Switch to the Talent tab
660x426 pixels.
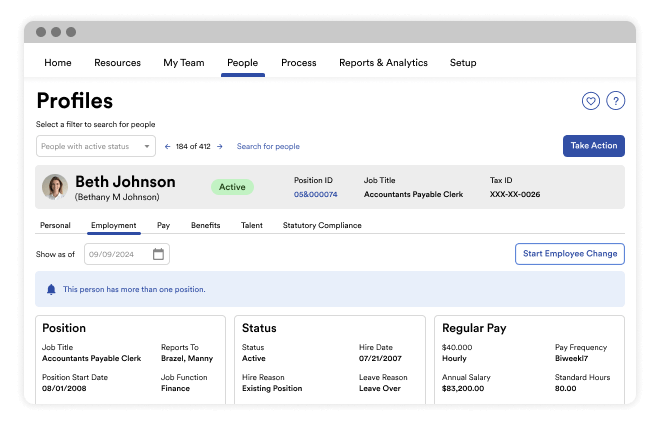(x=252, y=225)
